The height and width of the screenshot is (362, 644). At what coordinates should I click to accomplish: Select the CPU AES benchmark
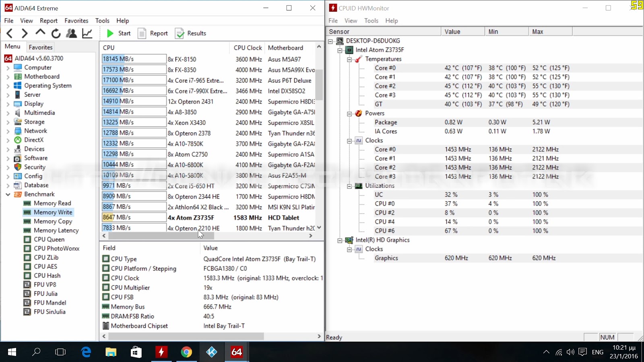pos(45,266)
